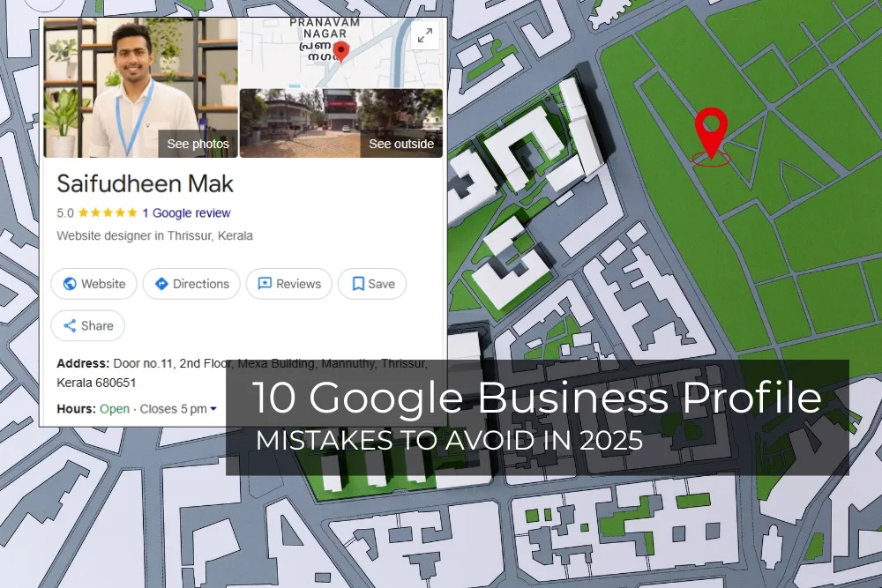
Task: Open the 1 Google review link
Action: click(186, 213)
